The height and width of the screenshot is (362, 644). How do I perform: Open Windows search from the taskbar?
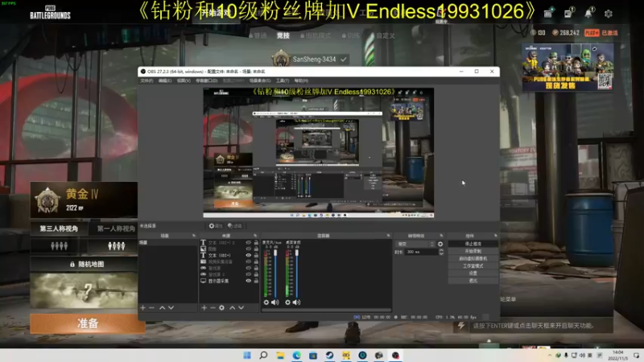[263, 356]
